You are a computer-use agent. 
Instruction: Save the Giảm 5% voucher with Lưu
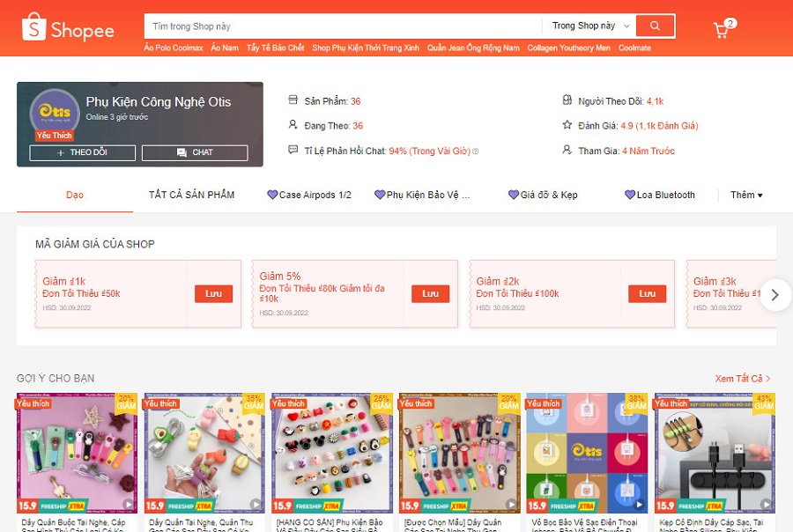pos(430,294)
